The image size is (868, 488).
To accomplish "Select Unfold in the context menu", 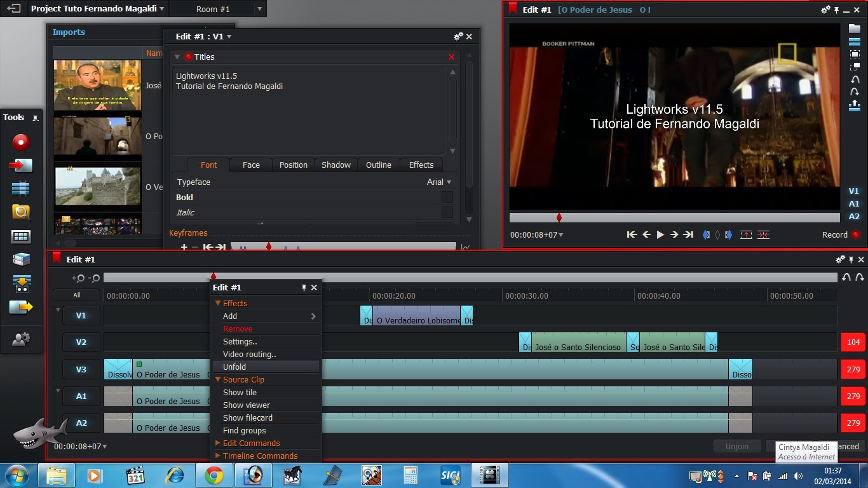I will [266, 367].
